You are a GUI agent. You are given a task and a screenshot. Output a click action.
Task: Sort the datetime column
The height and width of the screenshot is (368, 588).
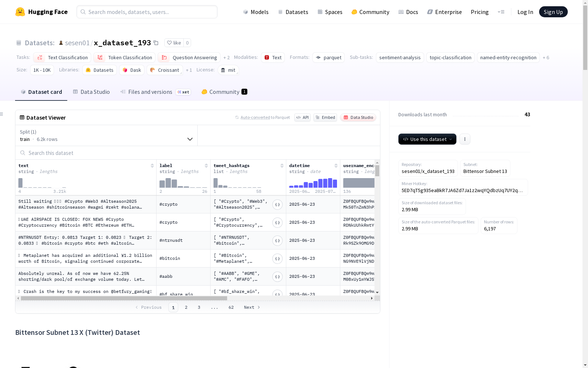coord(336,166)
